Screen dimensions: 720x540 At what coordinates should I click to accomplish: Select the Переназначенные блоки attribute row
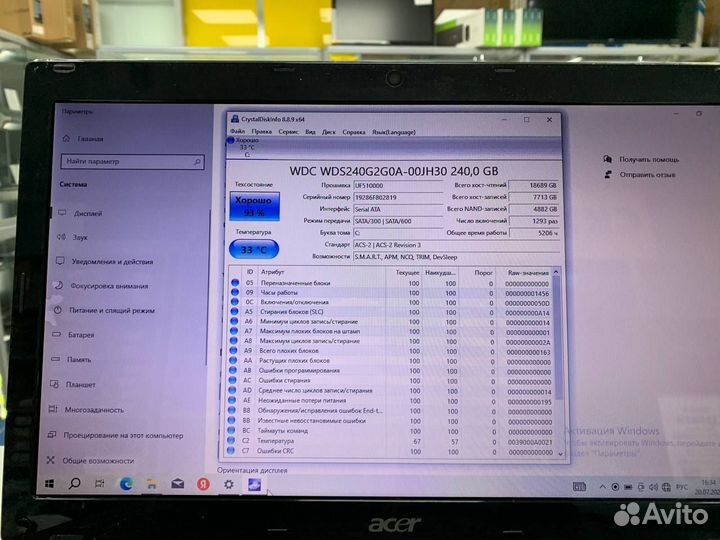tap(391, 283)
